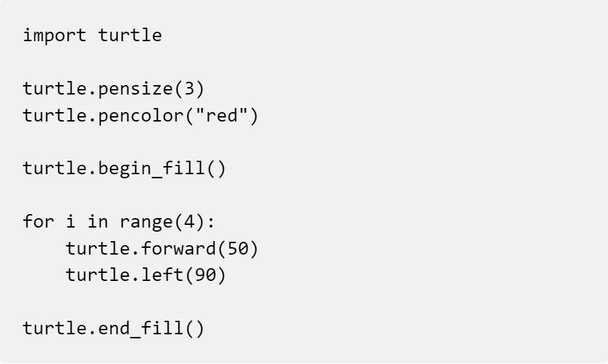Click the "red" string argument
The width and height of the screenshot is (608, 364).
222,115
